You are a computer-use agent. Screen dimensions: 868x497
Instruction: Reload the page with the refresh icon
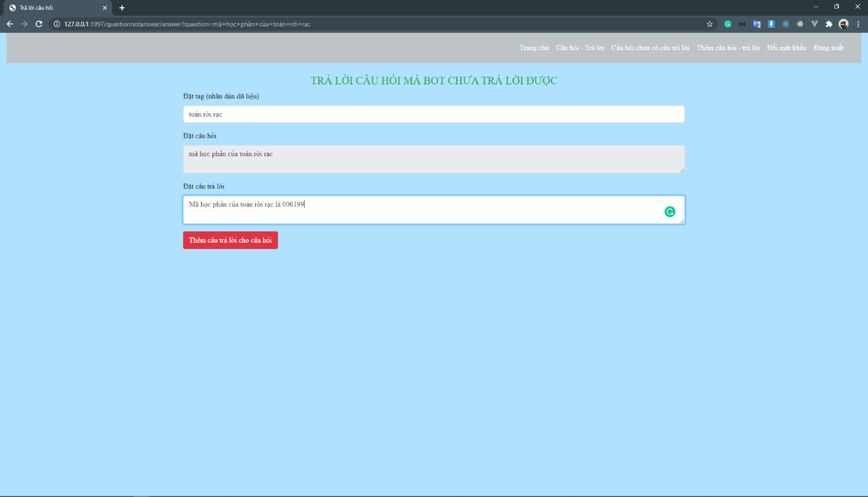(39, 24)
